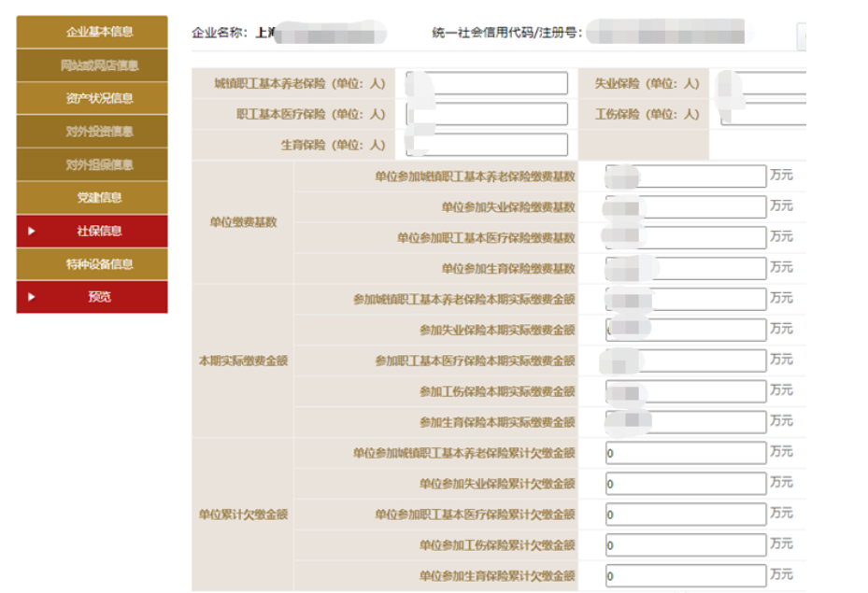Open 特种设备信息 section

(92, 264)
